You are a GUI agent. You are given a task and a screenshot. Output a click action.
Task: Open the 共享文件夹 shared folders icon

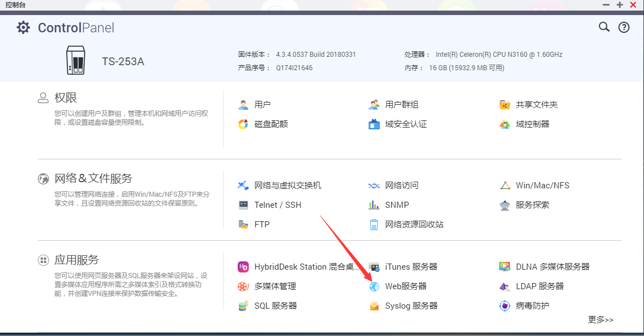(505, 105)
